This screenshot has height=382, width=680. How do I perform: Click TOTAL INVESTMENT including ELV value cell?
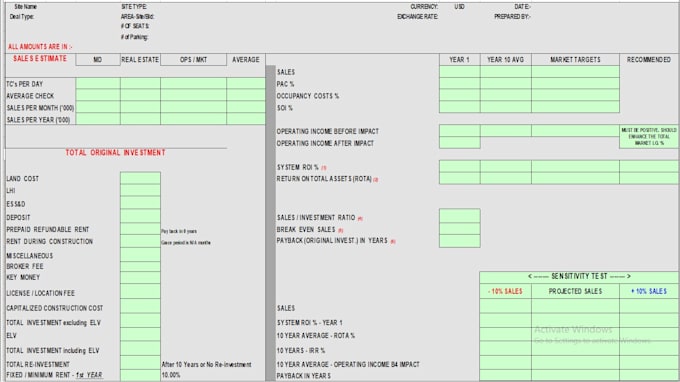pos(140,349)
